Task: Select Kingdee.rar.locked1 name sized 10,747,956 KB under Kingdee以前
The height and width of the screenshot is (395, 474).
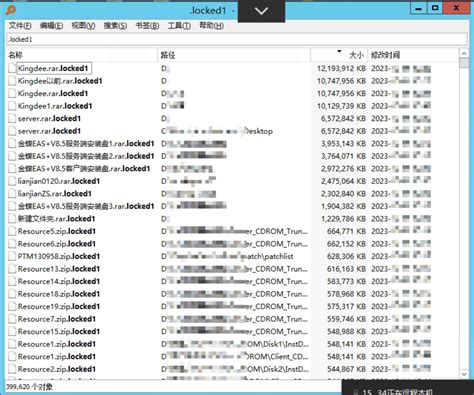Action: coord(53,93)
